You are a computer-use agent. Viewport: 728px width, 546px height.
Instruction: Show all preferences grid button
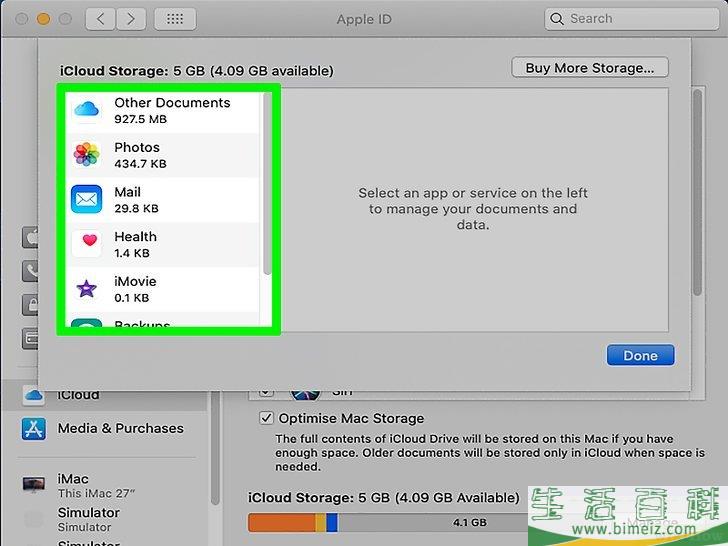point(175,19)
